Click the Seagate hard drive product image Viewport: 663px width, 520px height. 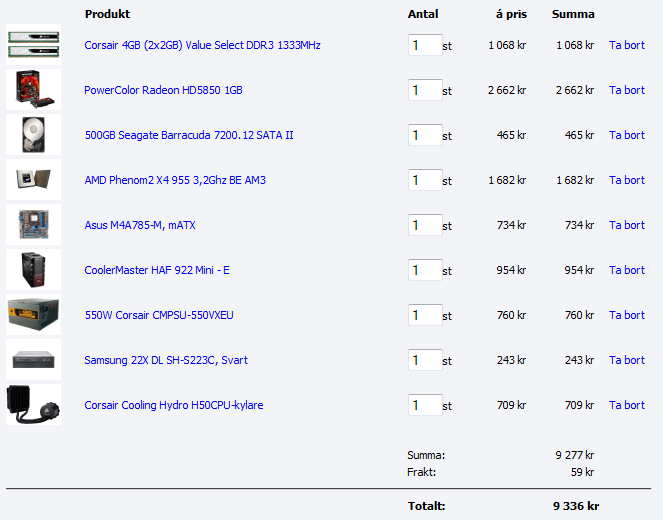pos(33,135)
